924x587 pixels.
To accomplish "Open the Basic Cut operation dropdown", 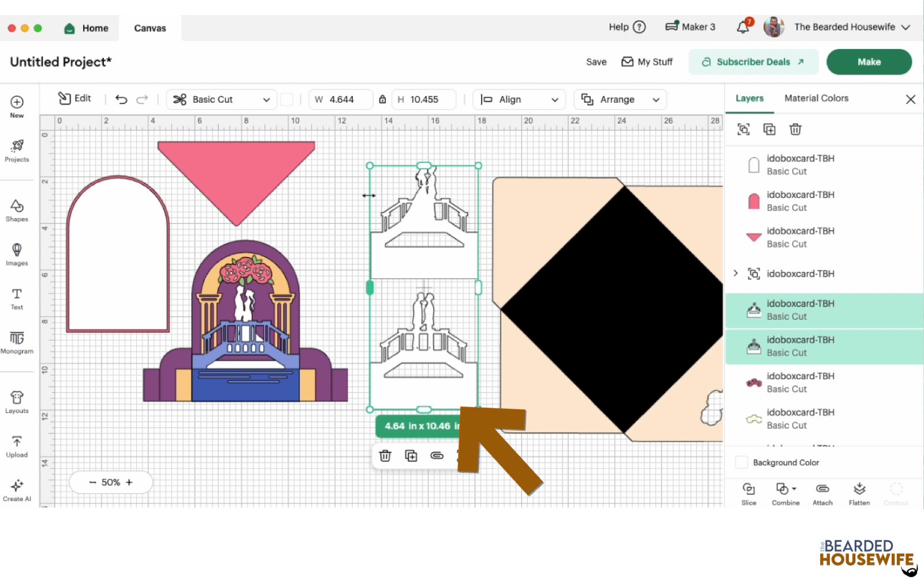I will click(222, 99).
